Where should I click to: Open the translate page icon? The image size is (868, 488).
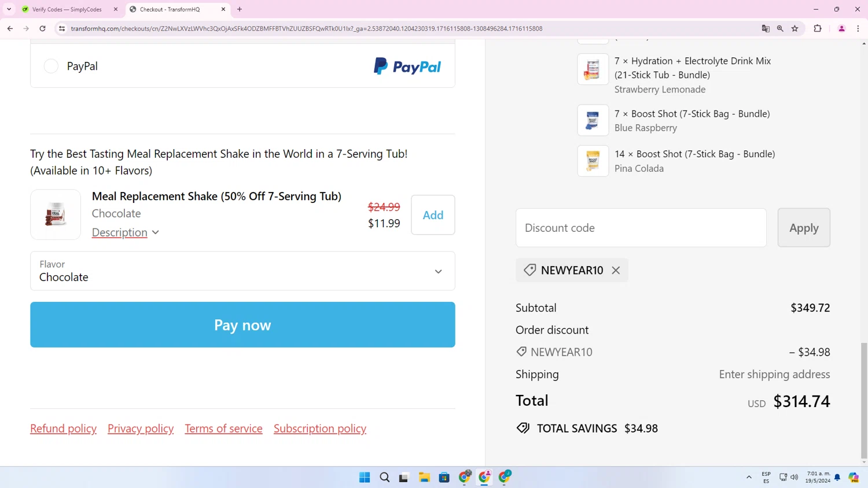pos(766,28)
